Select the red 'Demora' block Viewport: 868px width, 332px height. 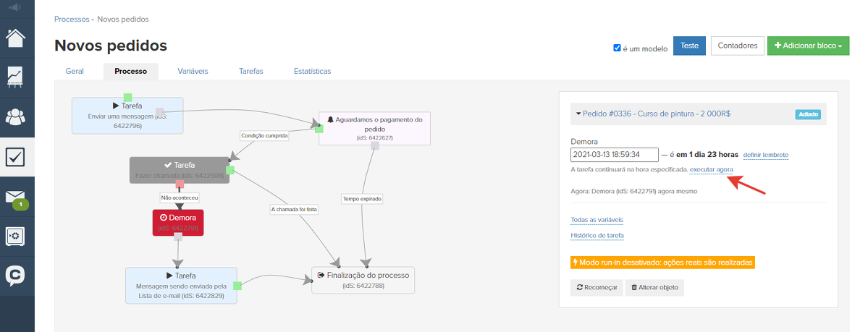pos(178,222)
